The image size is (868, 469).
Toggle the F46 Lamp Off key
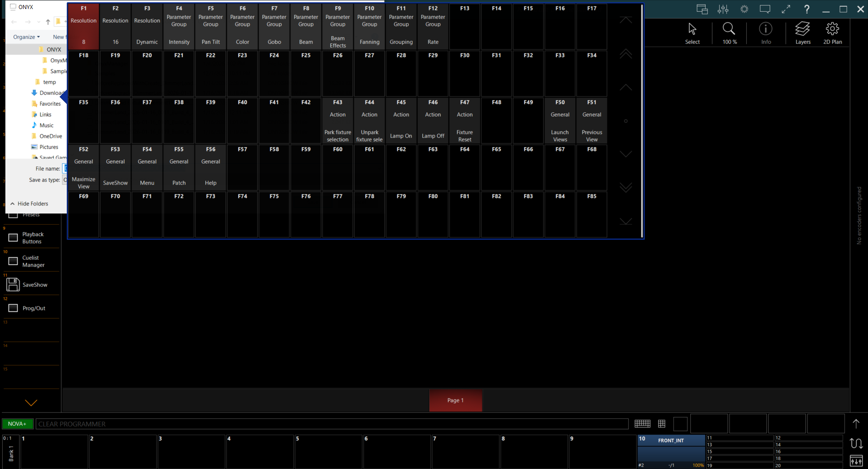[x=433, y=121]
